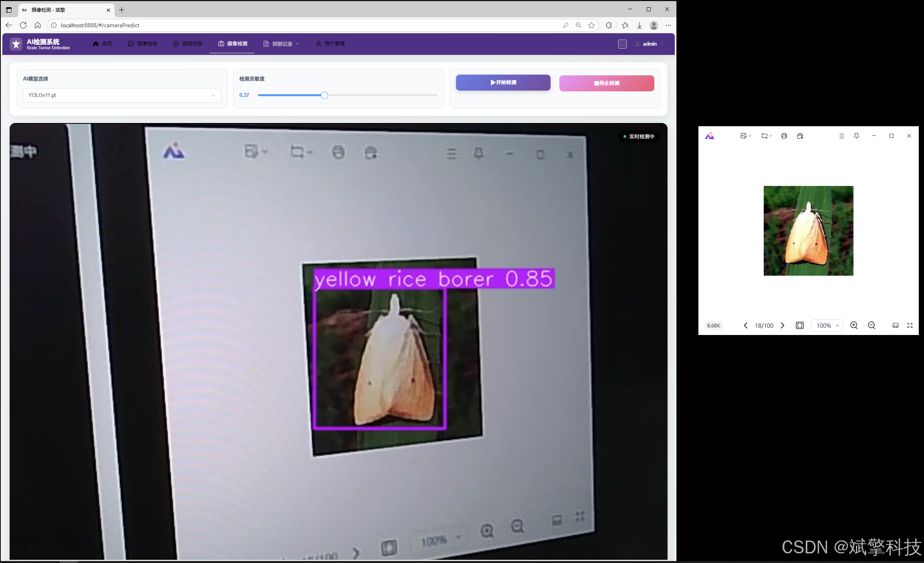
Task: Toggle thumbnail strip icon in viewer
Action: click(x=896, y=325)
